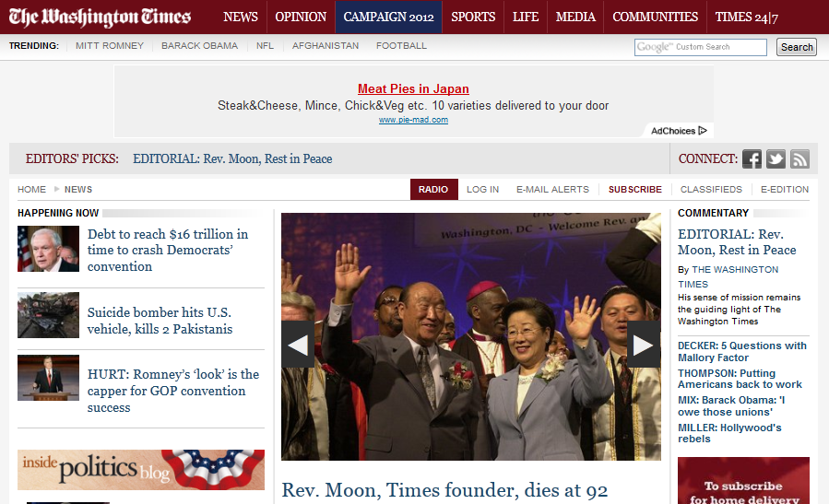This screenshot has height=504, width=829.
Task: Click The Washington Times logo
Action: 100,17
